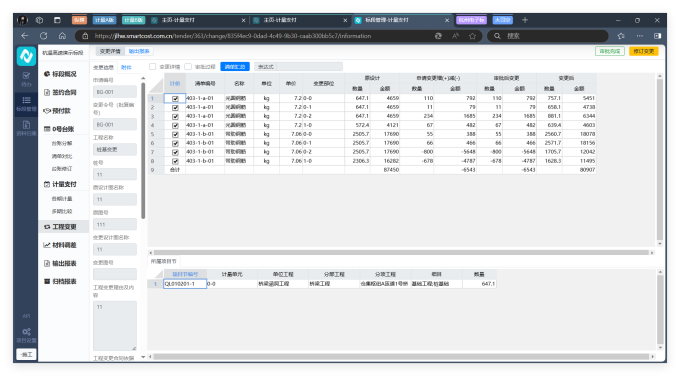This screenshot has width=680, height=376.
Task: Click the blue 清单汇总 button
Action: coord(235,67)
